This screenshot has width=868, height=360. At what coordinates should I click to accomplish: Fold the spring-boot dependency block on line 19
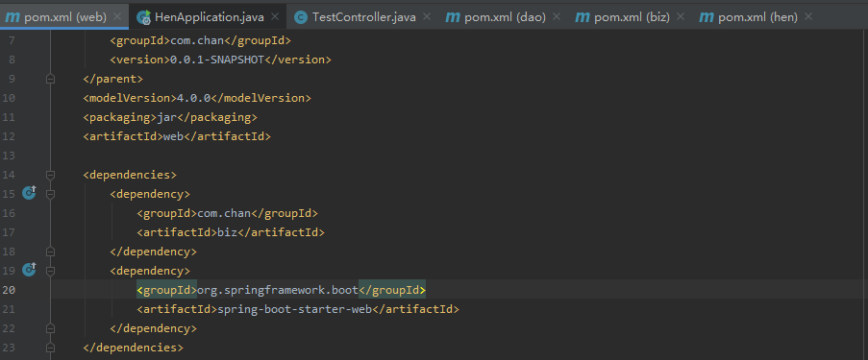tap(50, 271)
